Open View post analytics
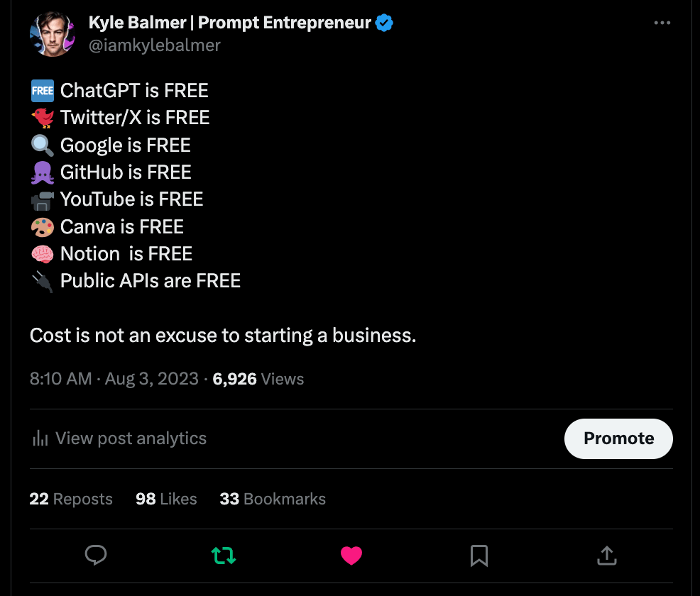This screenshot has width=700, height=596. pos(131,438)
